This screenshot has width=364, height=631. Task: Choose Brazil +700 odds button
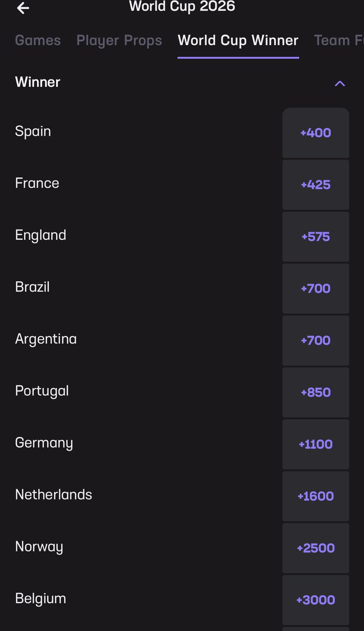tap(316, 288)
